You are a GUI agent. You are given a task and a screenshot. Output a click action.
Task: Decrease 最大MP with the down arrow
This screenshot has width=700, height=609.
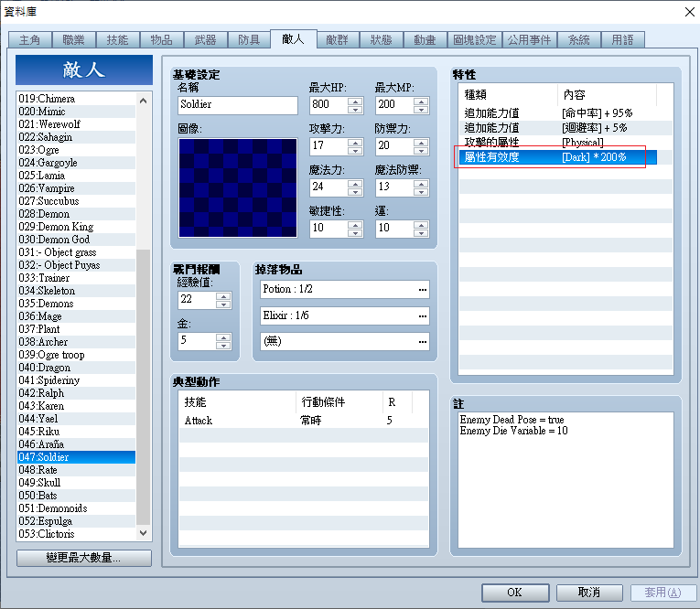[421, 110]
